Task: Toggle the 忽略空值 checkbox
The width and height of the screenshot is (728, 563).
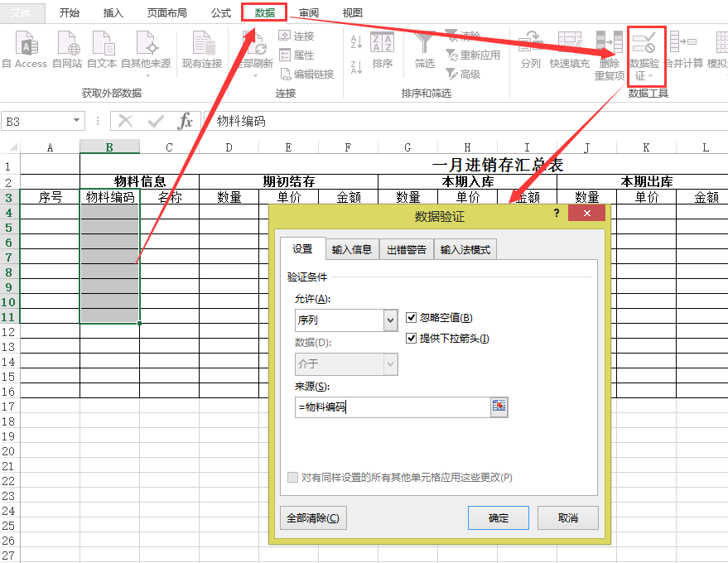Action: [412, 318]
